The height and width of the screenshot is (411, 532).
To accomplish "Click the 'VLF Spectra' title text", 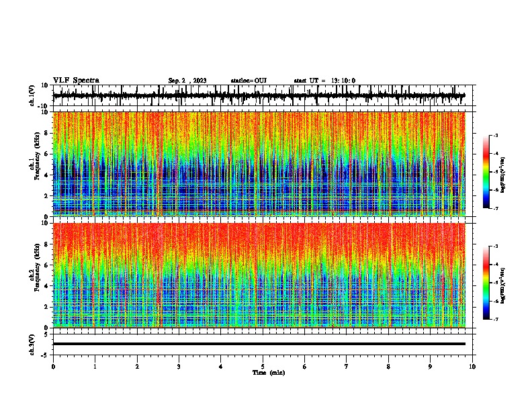I will (76, 81).
